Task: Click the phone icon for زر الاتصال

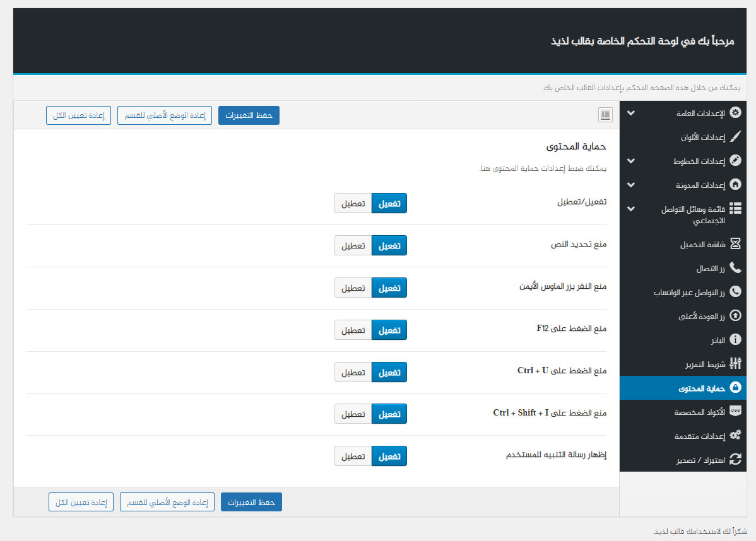Action: pyautogui.click(x=735, y=268)
